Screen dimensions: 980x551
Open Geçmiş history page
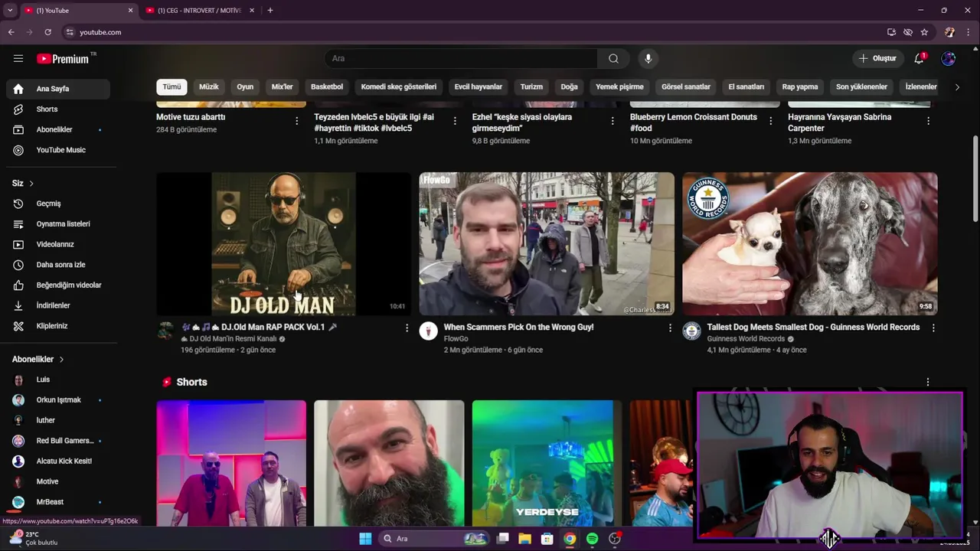pos(58,204)
